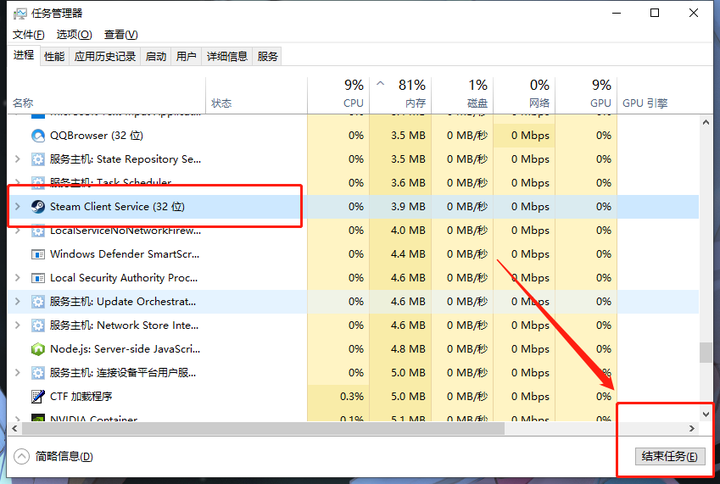Sort by the CPU column header
This screenshot has width=720, height=484.
(338, 96)
